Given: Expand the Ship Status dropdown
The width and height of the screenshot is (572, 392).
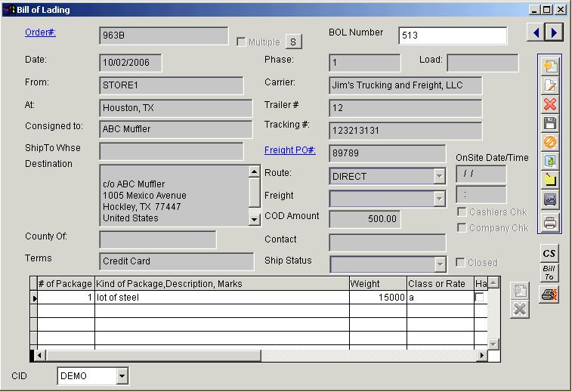Looking at the screenshot, I should (439, 264).
